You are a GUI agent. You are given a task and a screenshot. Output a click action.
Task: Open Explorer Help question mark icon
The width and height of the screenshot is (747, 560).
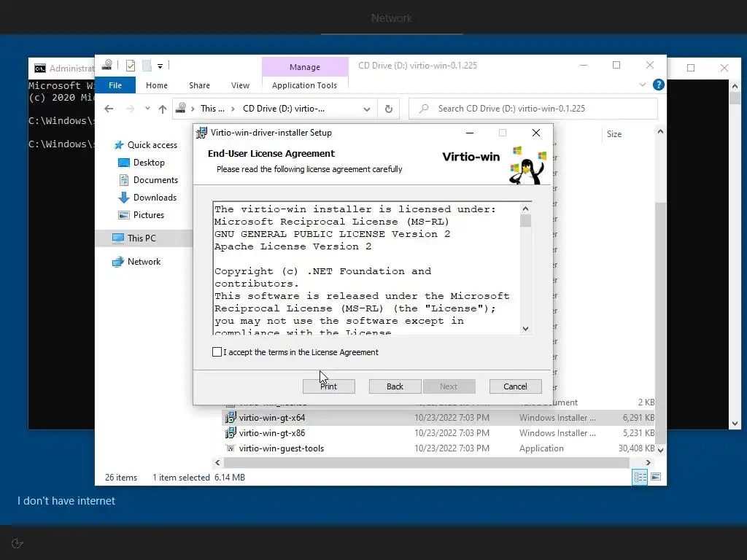point(659,85)
